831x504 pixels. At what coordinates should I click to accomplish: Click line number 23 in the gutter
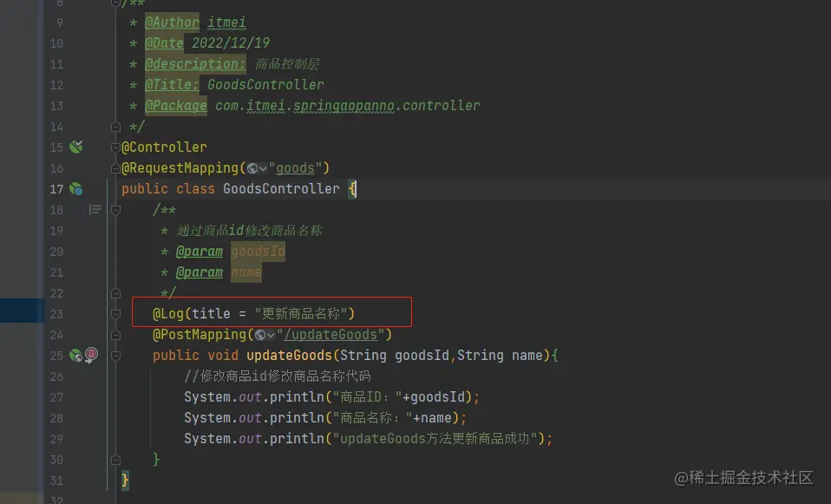(x=56, y=314)
